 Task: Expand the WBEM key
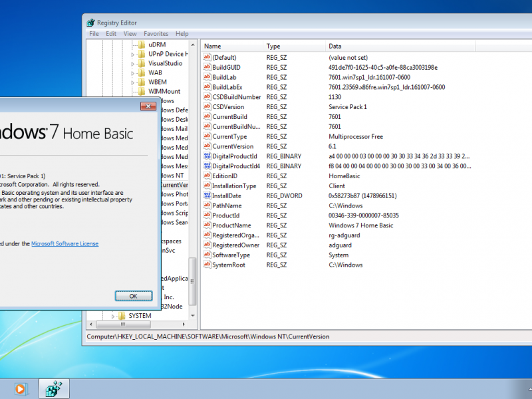click(x=132, y=82)
